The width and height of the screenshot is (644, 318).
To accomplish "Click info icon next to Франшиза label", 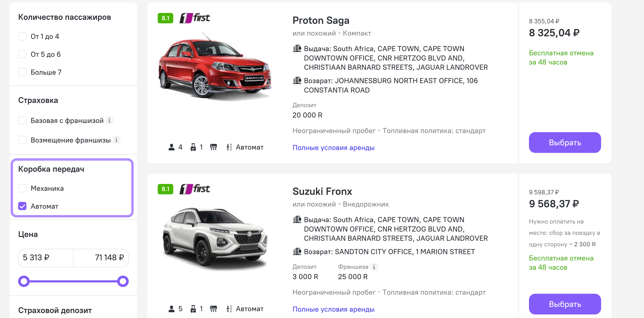I will (374, 267).
